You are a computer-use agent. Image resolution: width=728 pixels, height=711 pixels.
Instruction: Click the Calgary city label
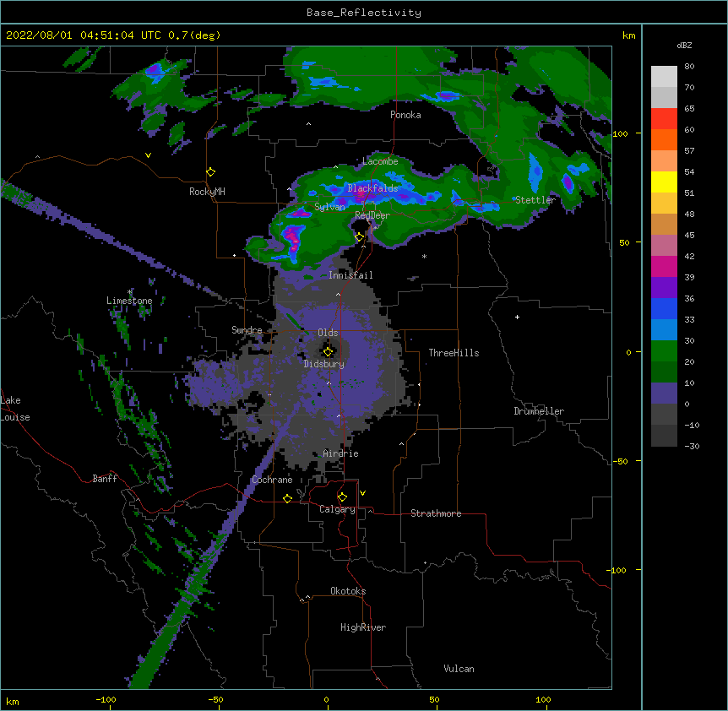coord(337,509)
